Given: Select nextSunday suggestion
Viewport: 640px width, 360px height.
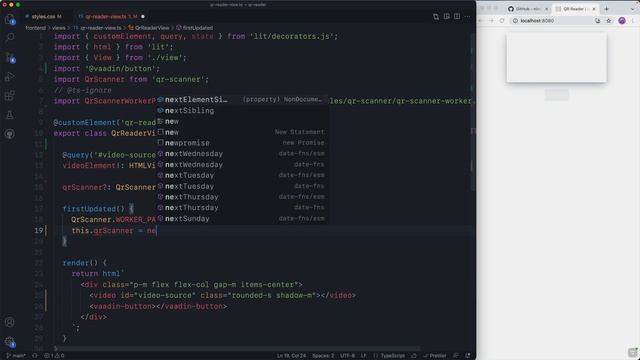Looking at the screenshot, I should [242, 219].
